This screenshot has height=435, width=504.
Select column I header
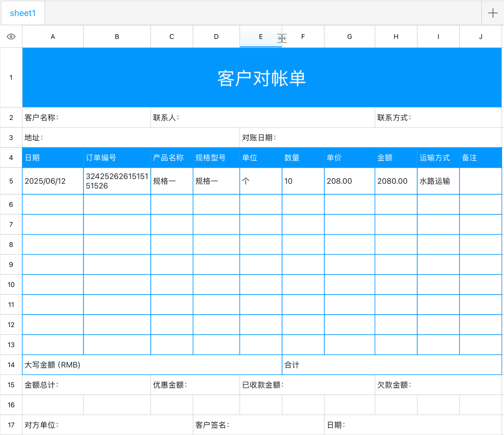(438, 37)
